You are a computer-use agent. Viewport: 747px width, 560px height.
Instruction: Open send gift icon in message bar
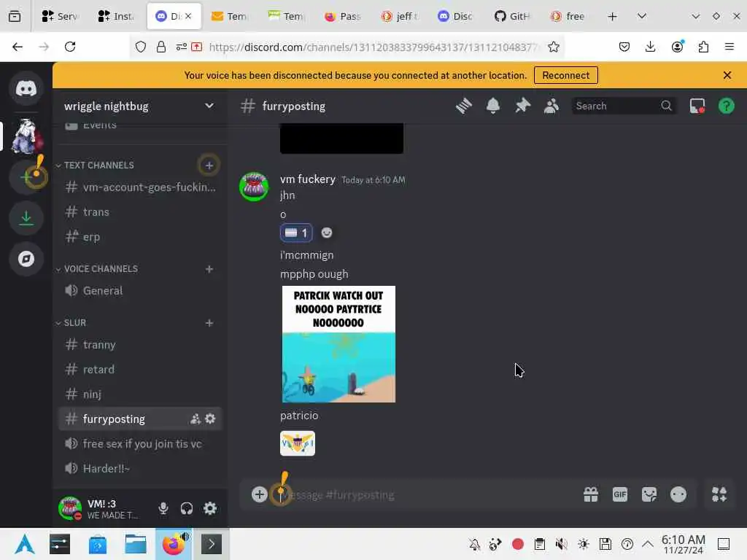pyautogui.click(x=591, y=495)
